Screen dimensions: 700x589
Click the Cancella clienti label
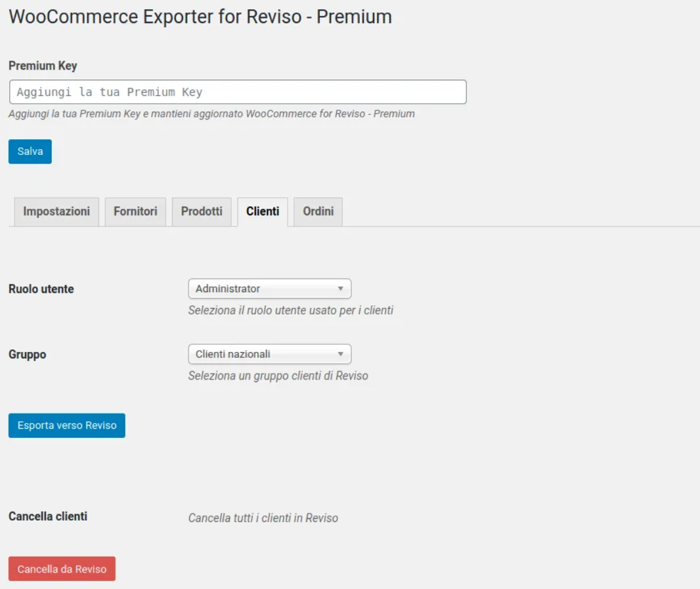click(48, 516)
